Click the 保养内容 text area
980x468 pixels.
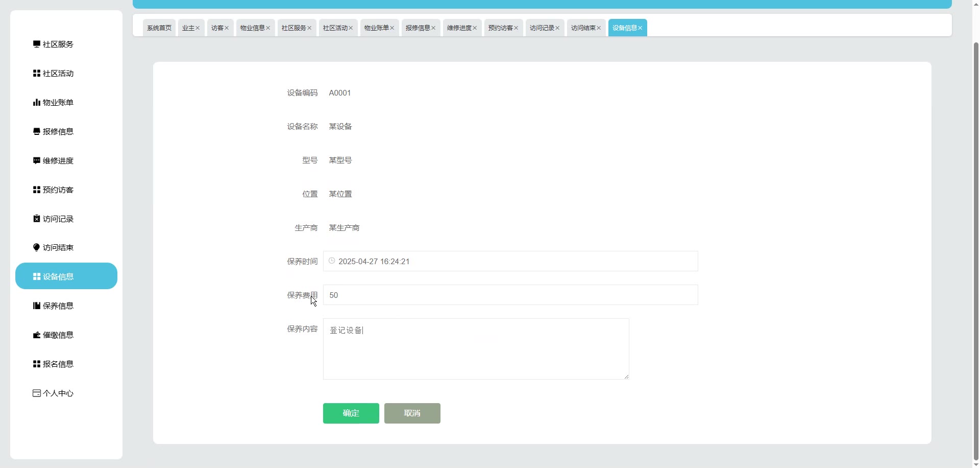pyautogui.click(x=476, y=349)
